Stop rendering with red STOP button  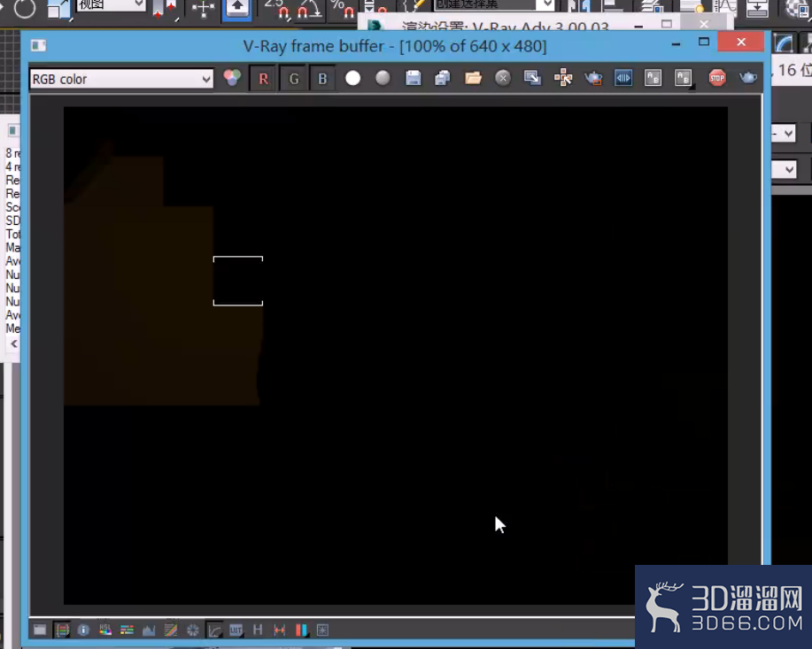click(716, 78)
